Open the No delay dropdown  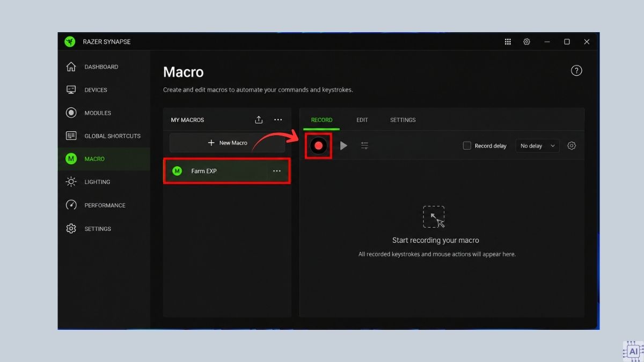click(538, 145)
